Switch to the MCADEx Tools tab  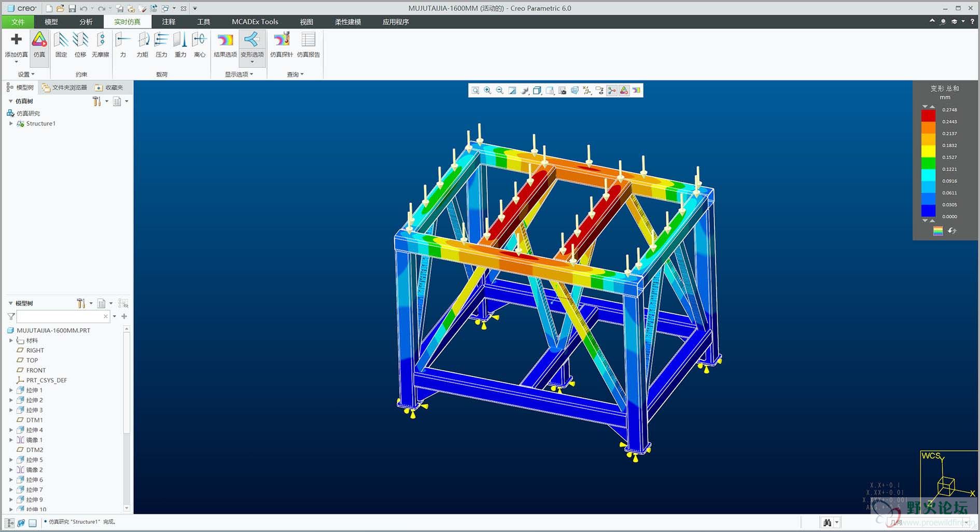(x=255, y=22)
